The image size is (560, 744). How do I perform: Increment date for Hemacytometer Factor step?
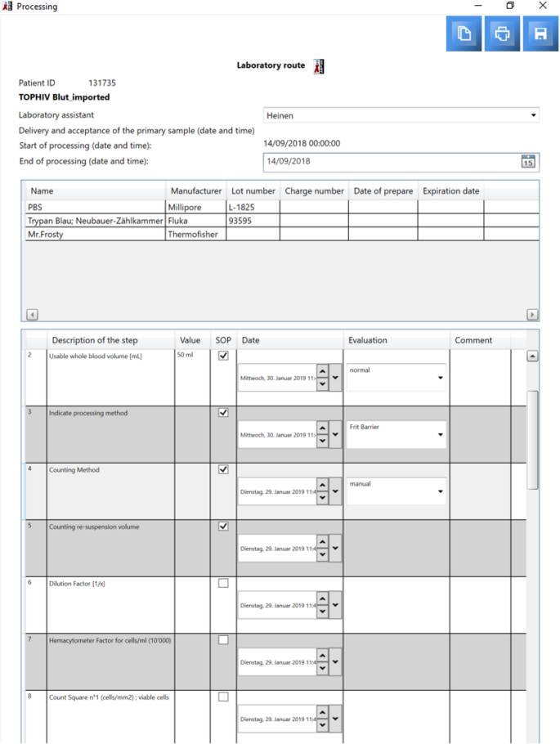[x=323, y=656]
